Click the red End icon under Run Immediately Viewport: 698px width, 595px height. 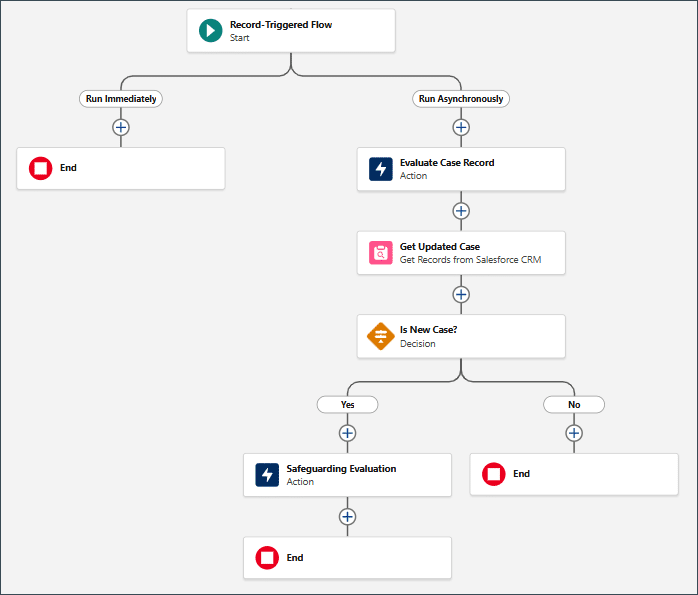(41, 168)
